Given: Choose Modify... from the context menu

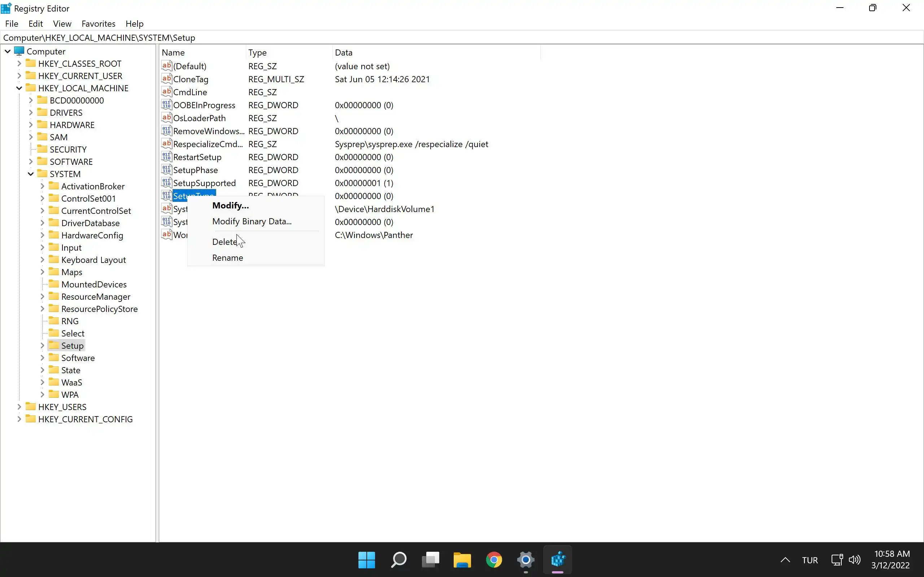Looking at the screenshot, I should [230, 205].
